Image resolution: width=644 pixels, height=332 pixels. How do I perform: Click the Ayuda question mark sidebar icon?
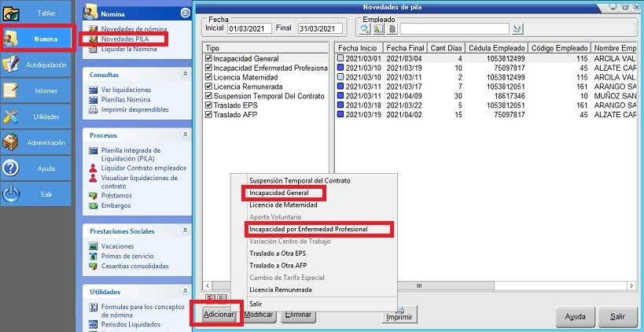pos(12,168)
